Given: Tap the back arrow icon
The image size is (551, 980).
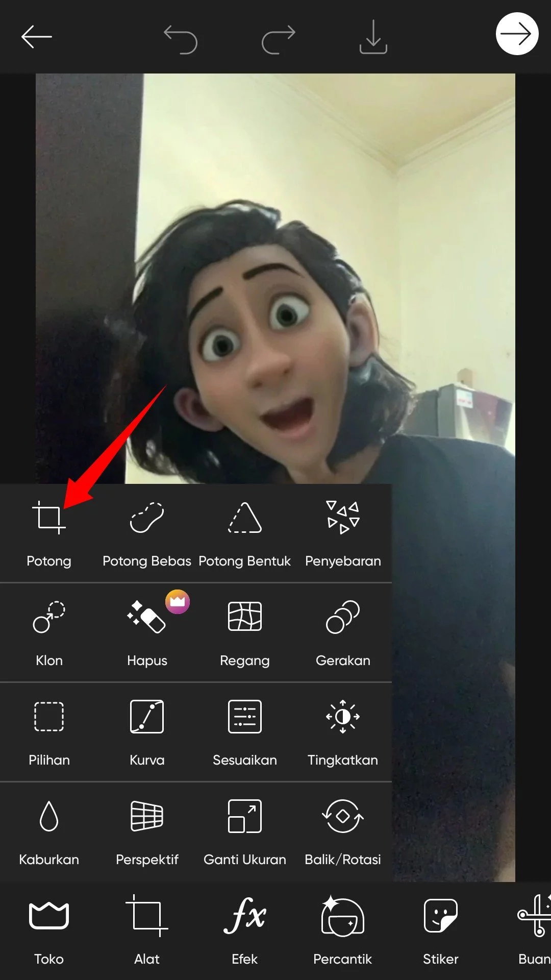Looking at the screenshot, I should (x=36, y=37).
